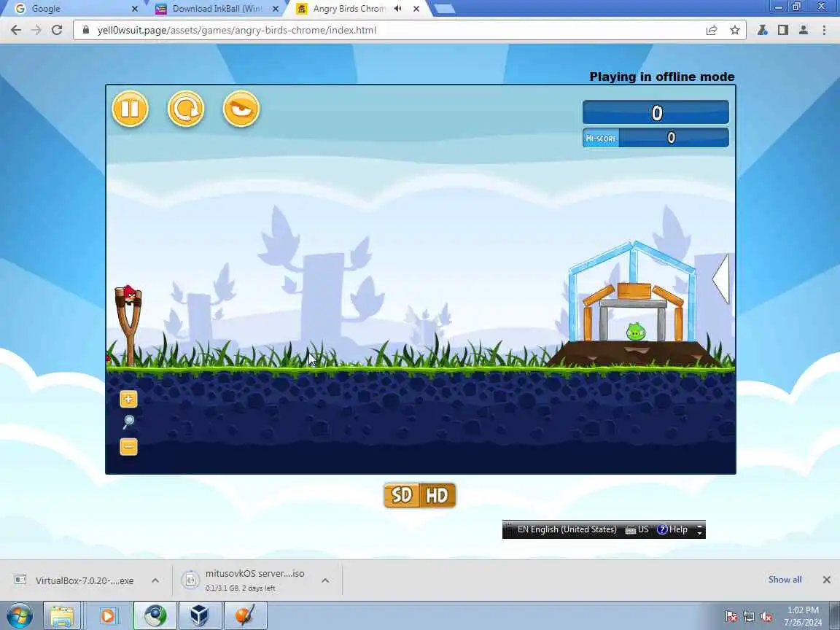The height and width of the screenshot is (630, 840).
Task: Close the downloads bar
Action: [827, 580]
